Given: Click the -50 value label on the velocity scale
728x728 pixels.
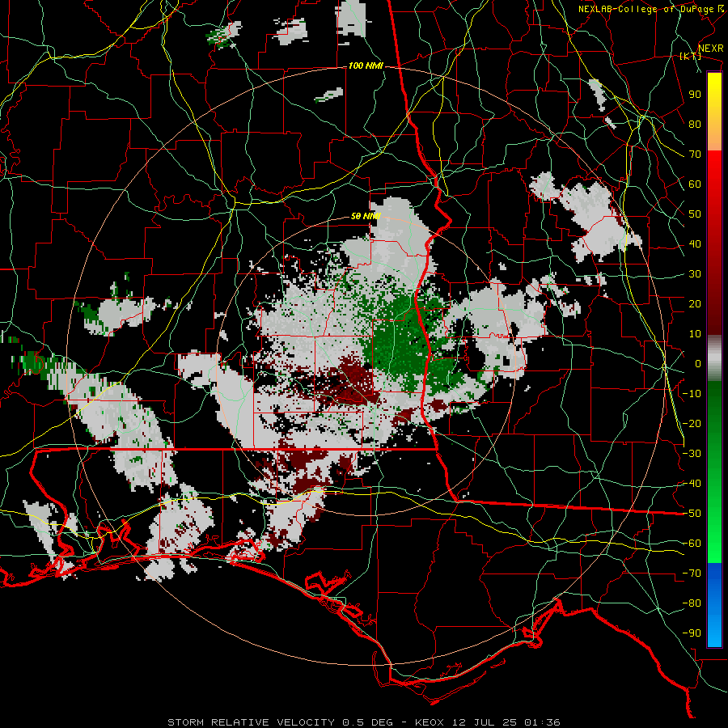Looking at the screenshot, I should point(692,513).
